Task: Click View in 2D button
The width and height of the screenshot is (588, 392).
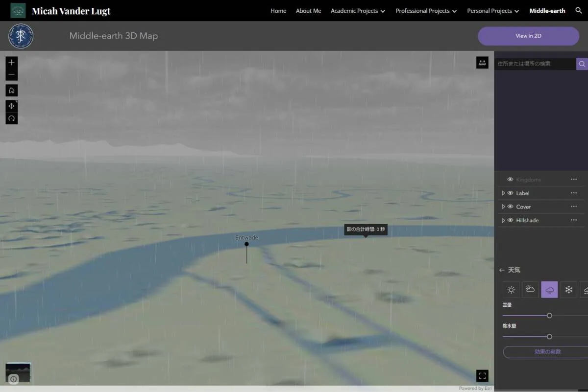Action: [x=528, y=36]
